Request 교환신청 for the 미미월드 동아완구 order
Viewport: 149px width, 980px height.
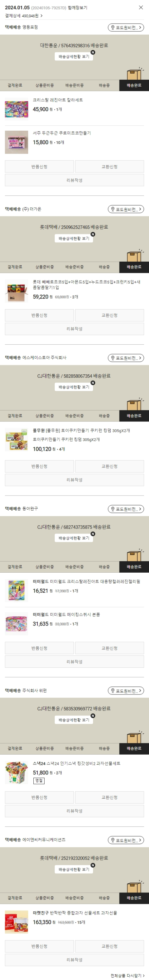109,648
